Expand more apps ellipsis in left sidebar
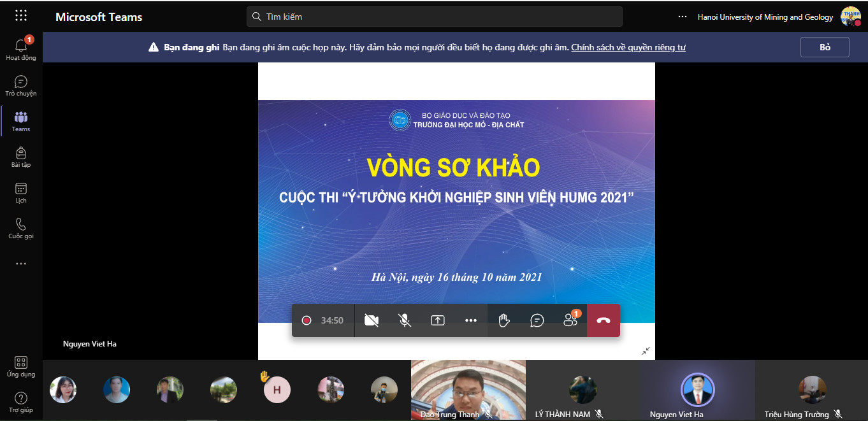Viewport: 868px width, 421px height. 21,264
